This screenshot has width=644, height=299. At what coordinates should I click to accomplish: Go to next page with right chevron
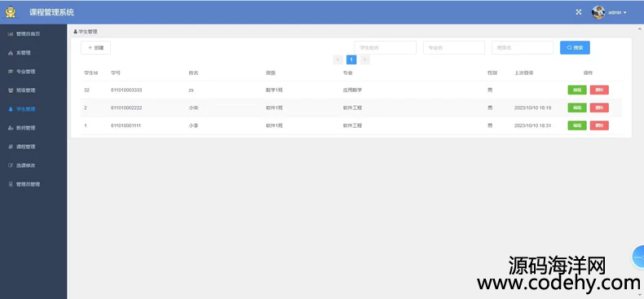(364, 60)
